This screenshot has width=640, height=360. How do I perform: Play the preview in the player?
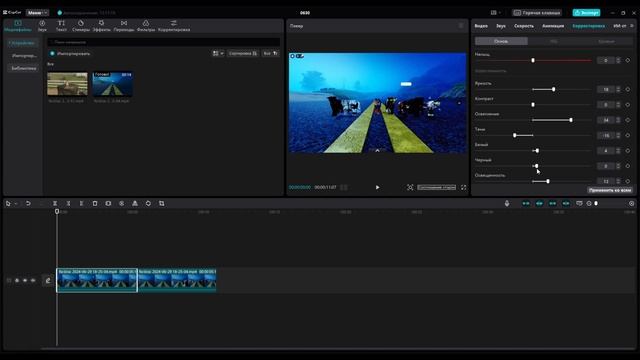coord(378,187)
